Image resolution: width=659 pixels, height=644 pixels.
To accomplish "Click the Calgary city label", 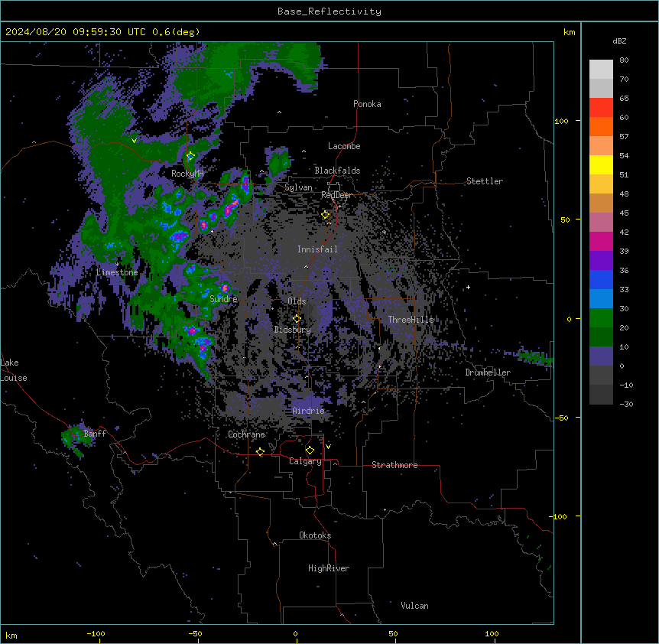I will pos(305,461).
